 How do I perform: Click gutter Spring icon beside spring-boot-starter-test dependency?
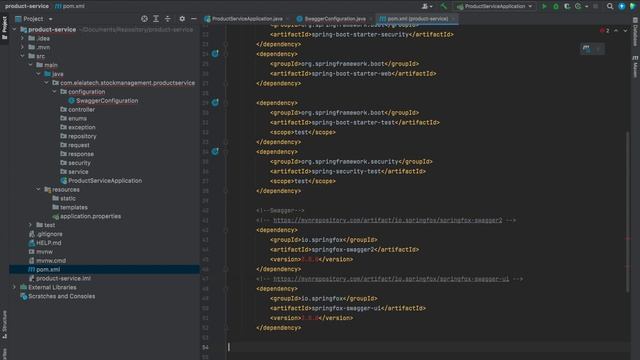pos(215,102)
